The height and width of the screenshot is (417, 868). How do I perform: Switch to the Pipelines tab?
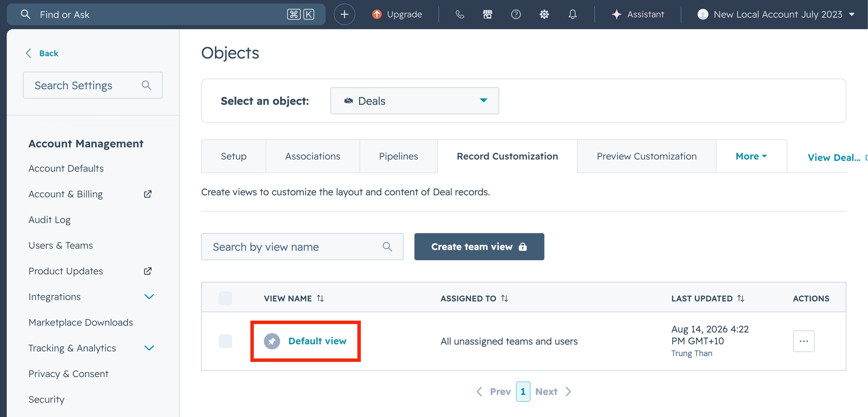point(398,156)
